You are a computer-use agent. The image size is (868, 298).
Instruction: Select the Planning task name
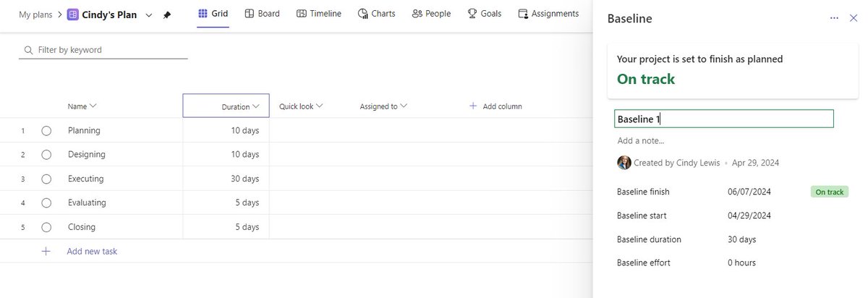[x=84, y=130]
